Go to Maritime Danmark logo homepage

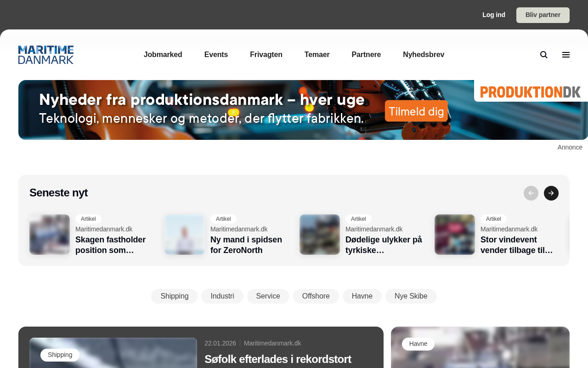point(46,55)
